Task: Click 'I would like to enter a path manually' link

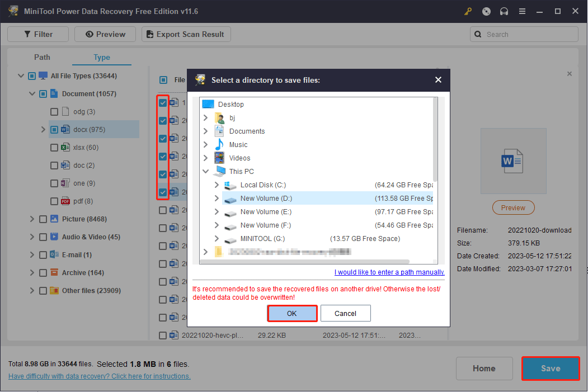Action: coord(389,272)
